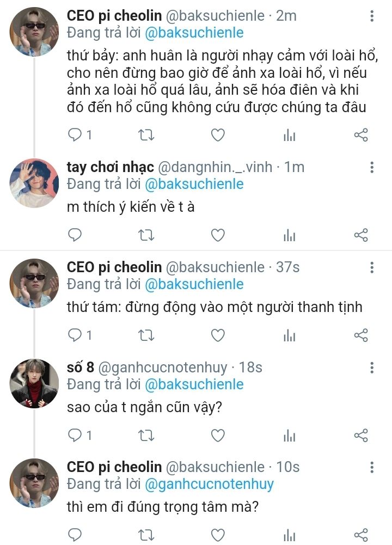Open more options for số 8's tweet

pos(372,368)
